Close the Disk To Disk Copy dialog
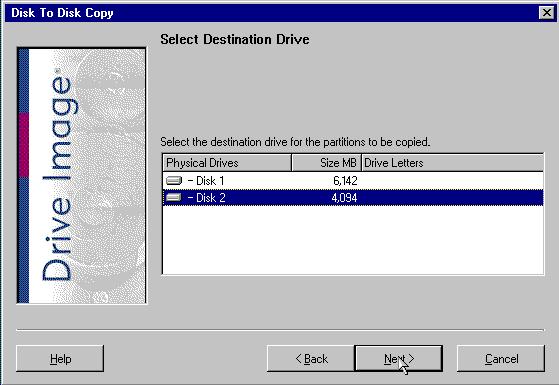Image resolution: width=559 pixels, height=385 pixels. click(x=547, y=13)
